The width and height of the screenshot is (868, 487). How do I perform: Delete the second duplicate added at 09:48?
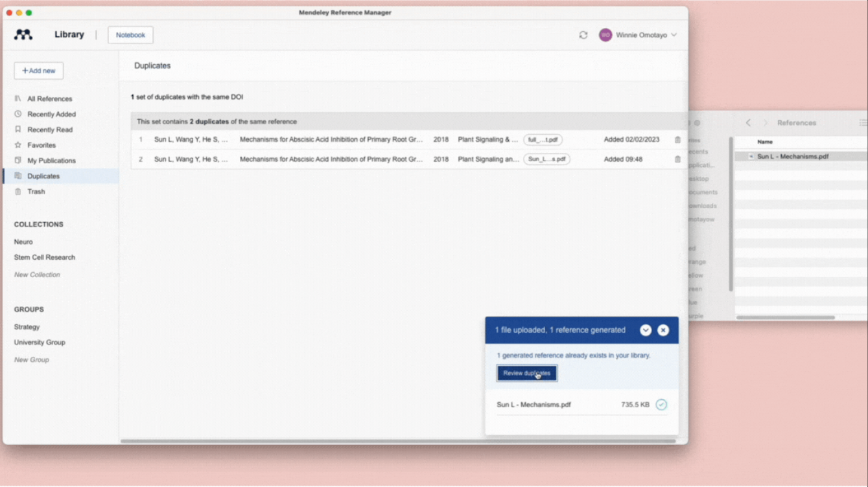[677, 159]
